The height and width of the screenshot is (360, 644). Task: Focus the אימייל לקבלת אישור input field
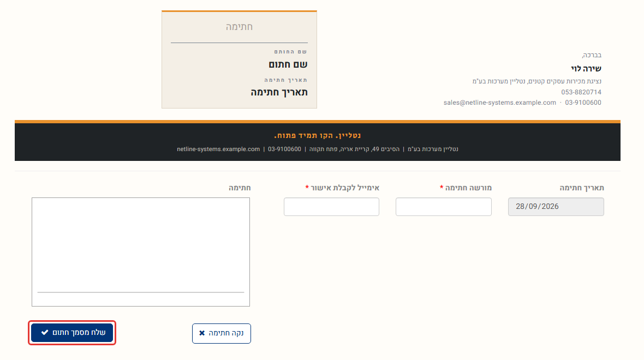331,207
